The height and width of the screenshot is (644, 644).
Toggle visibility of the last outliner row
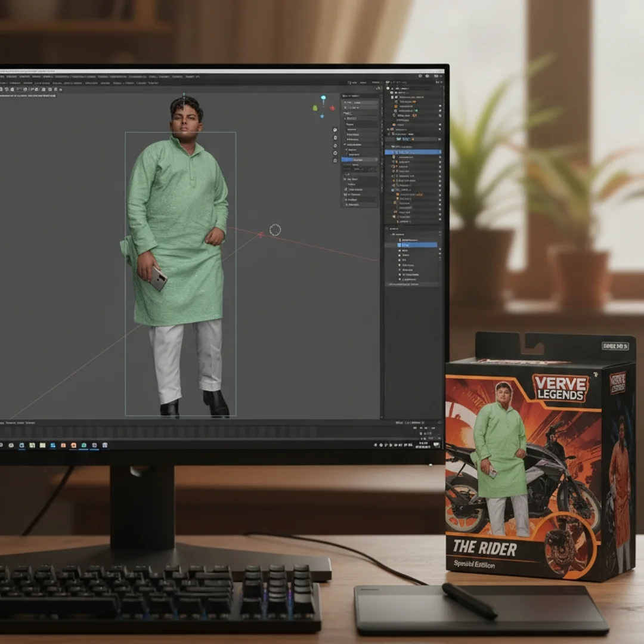tap(439, 218)
